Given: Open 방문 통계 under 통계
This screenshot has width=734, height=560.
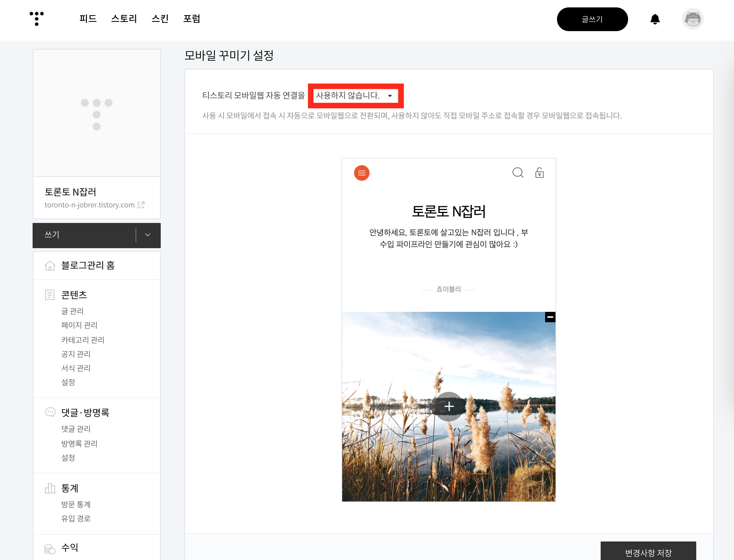Looking at the screenshot, I should pos(76,504).
